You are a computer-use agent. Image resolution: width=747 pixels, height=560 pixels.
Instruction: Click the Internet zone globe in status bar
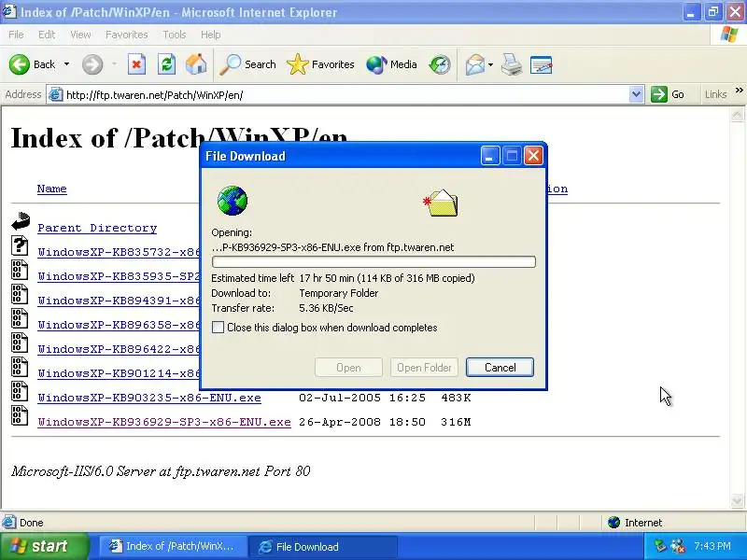[x=614, y=523]
